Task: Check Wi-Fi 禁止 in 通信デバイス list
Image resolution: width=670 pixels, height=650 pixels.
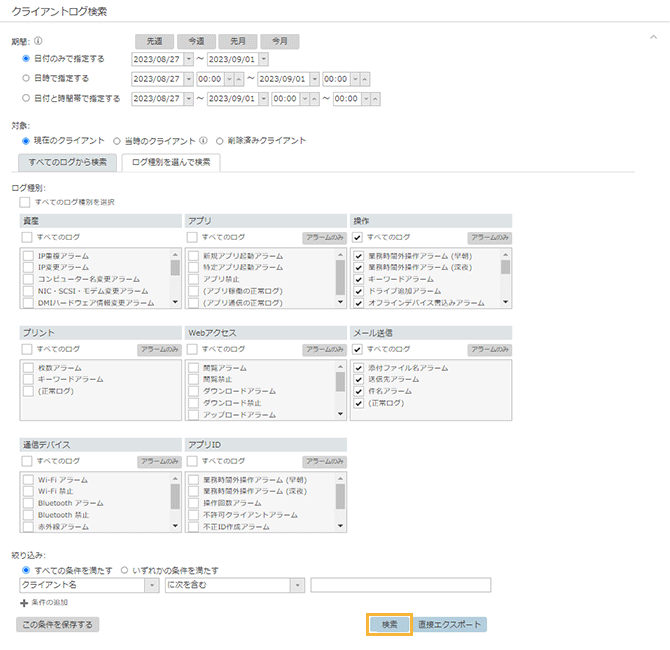Action: click(x=29, y=491)
